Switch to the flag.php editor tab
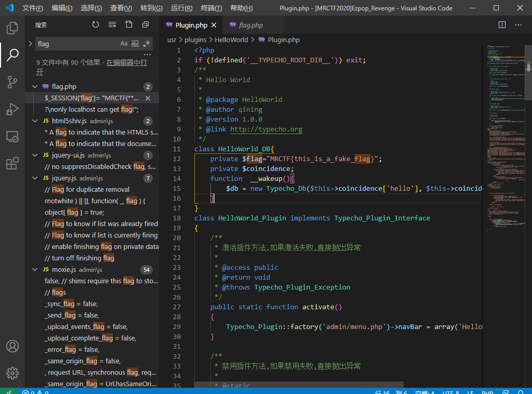This screenshot has width=532, height=394. pyautogui.click(x=253, y=25)
